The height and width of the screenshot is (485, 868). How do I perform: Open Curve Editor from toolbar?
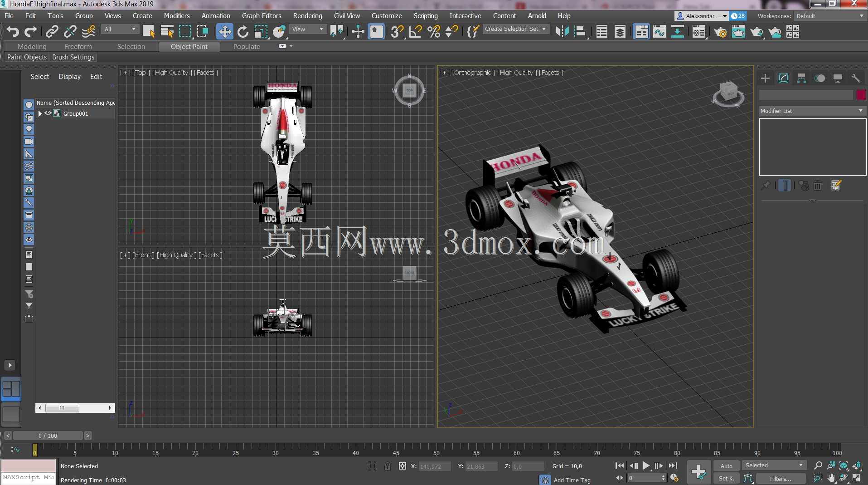(659, 32)
